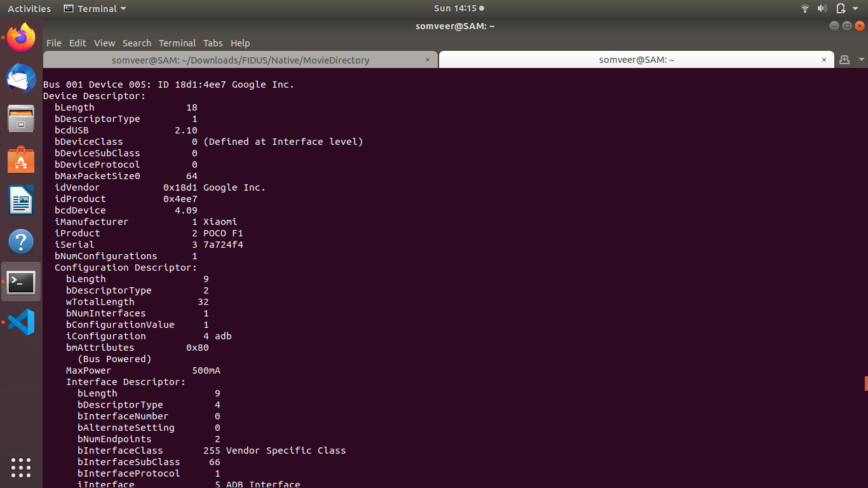Launch LibreOffice Writer from the dock
Image resolution: width=868 pixels, height=488 pixels.
(21, 200)
